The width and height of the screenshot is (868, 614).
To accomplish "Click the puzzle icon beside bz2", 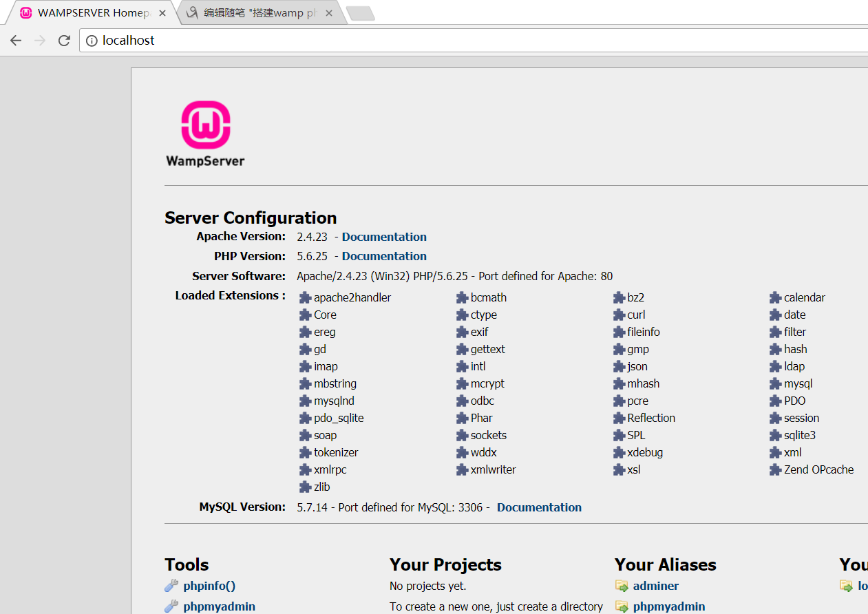I will tap(620, 297).
